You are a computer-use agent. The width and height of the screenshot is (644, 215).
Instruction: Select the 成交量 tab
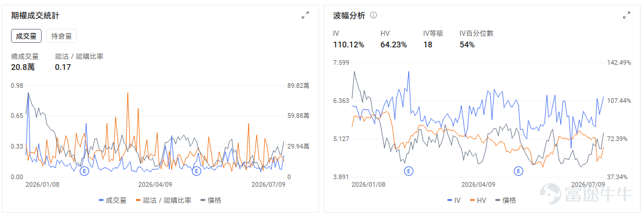(26, 36)
